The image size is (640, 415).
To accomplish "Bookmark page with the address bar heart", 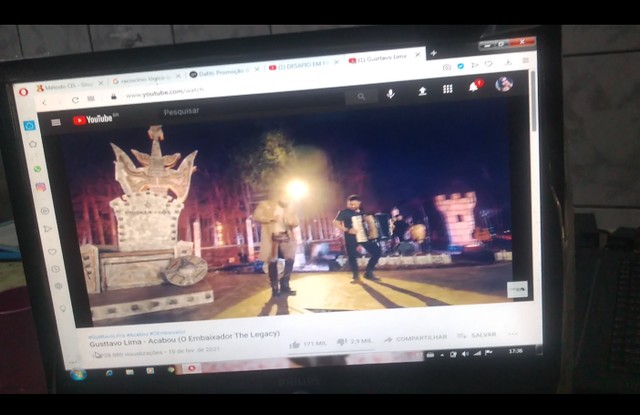I will pyautogui.click(x=488, y=64).
